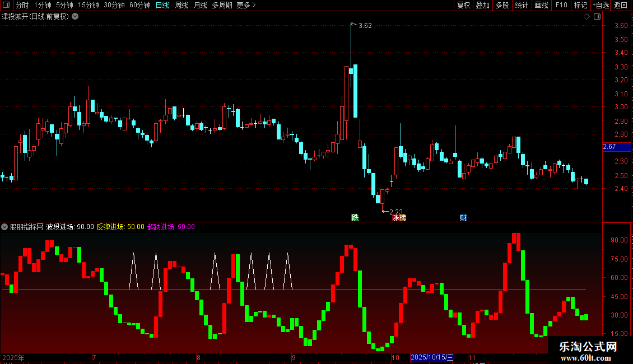This screenshot has width=633, height=364.
Task: Switch to 日线 daily chart
Action: tap(162, 5)
